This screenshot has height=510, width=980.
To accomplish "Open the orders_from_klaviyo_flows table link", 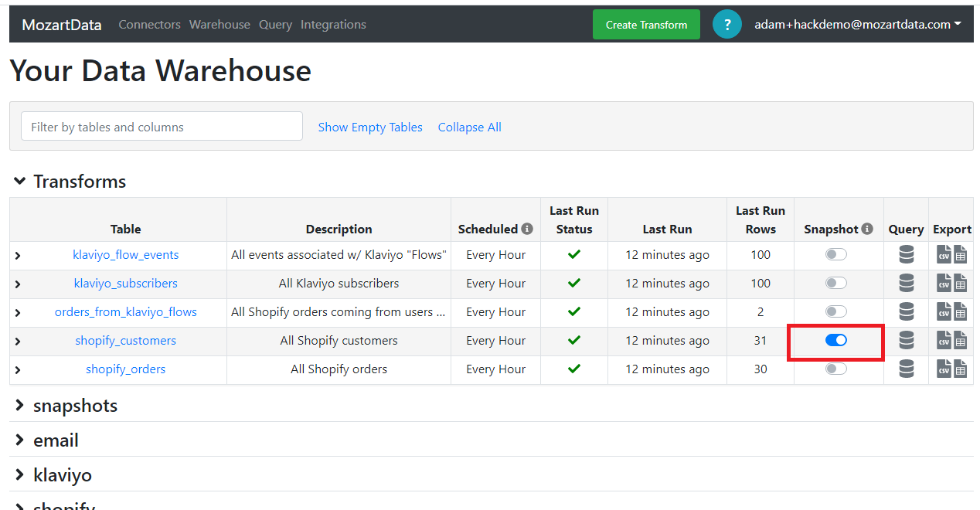I will click(x=126, y=312).
